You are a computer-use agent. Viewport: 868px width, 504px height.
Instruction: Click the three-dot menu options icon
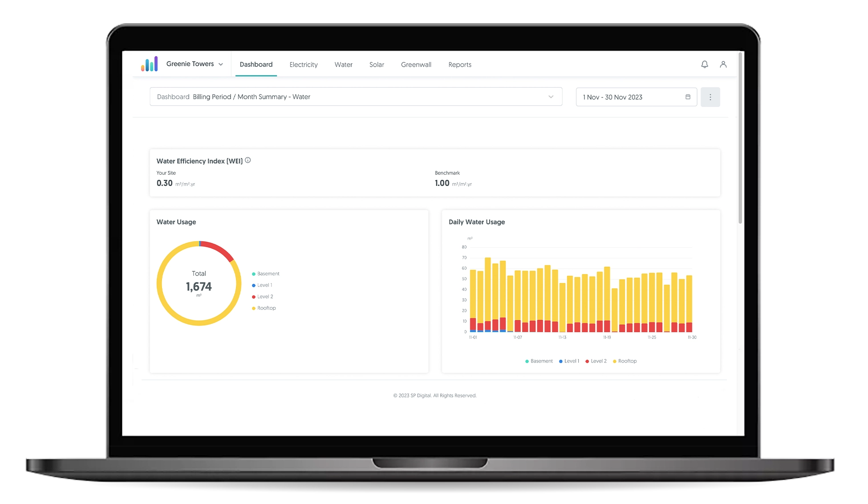[x=710, y=97]
